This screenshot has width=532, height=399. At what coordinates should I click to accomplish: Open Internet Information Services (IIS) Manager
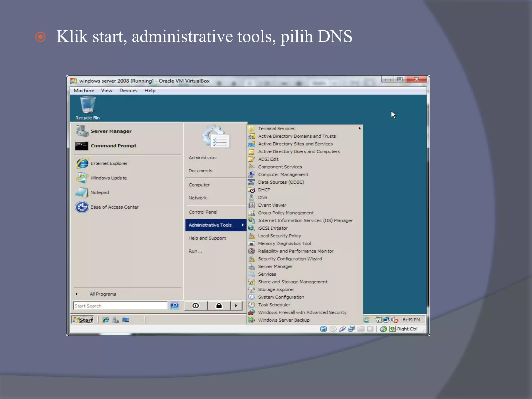point(305,221)
